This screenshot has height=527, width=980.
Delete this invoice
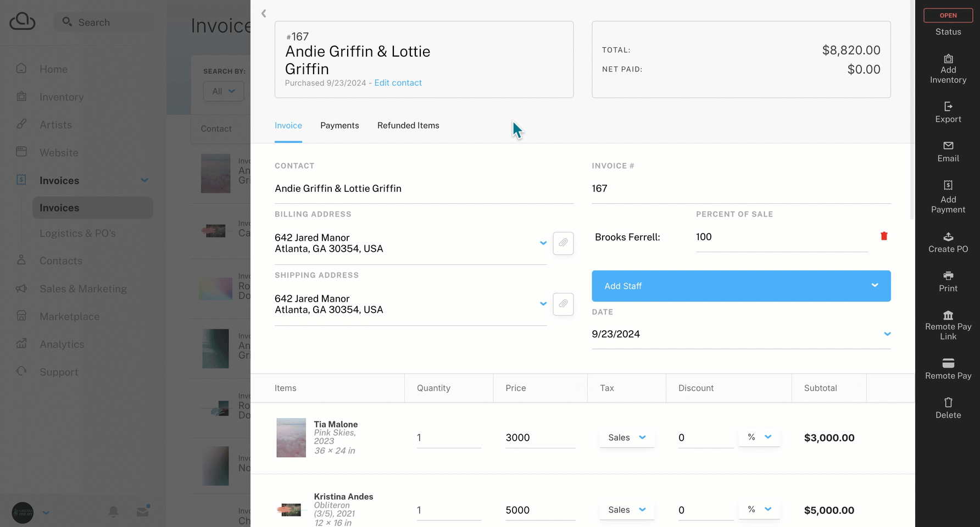tap(948, 408)
